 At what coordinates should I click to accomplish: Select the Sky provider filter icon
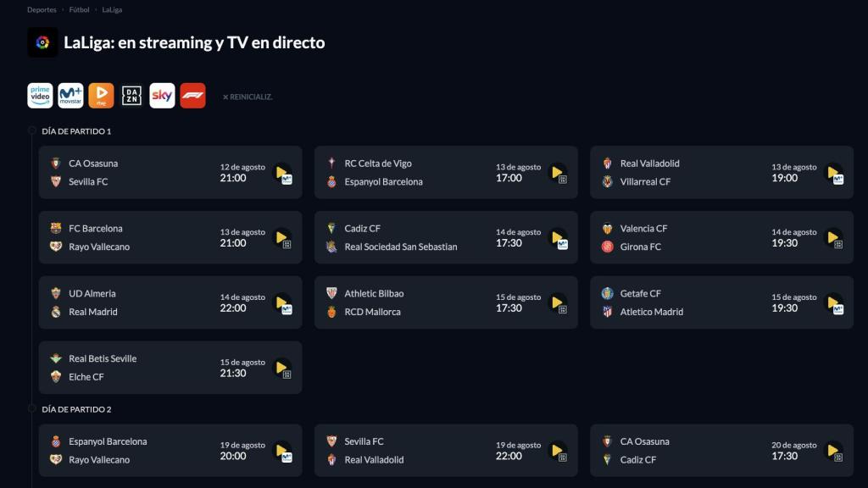coord(161,96)
